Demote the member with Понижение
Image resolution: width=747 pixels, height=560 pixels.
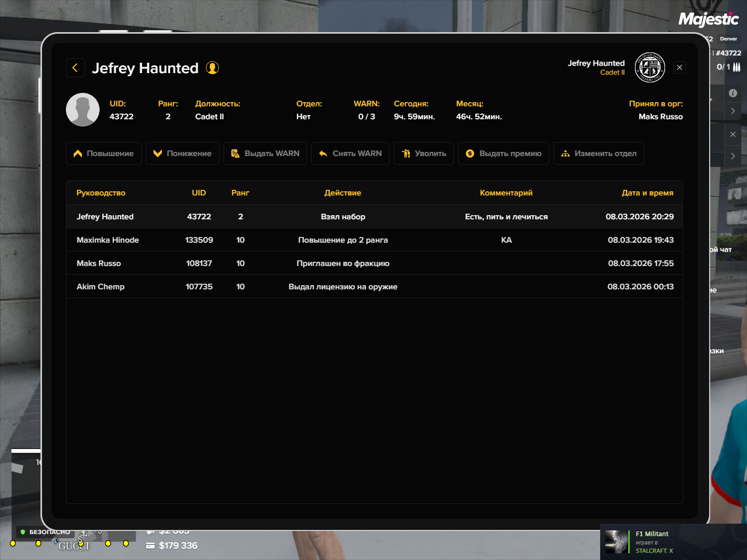(183, 153)
